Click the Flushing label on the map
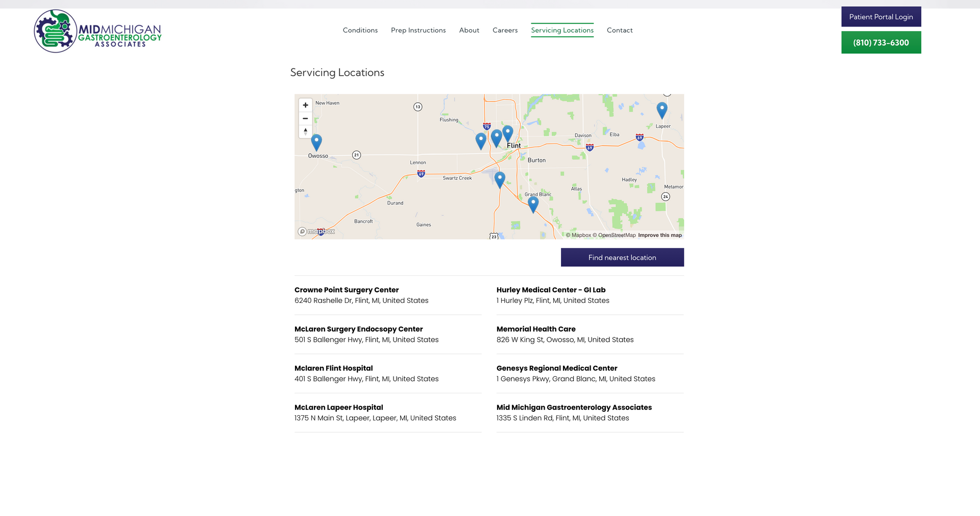This screenshot has width=980, height=516. (x=449, y=120)
